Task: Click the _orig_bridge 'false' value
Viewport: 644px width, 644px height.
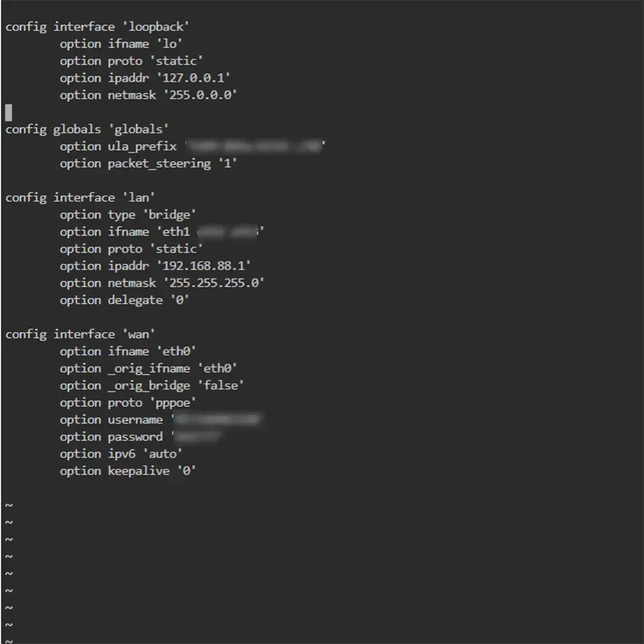Action: (221, 385)
